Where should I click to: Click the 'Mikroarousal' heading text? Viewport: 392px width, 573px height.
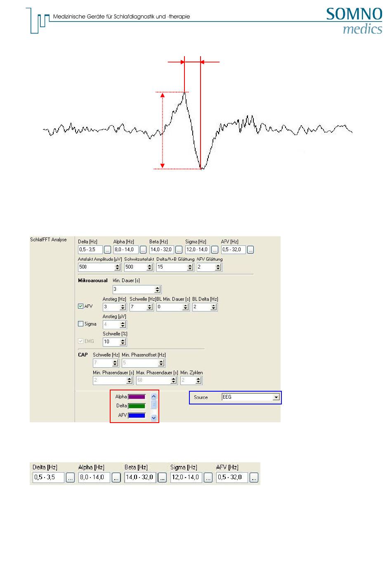point(93,281)
